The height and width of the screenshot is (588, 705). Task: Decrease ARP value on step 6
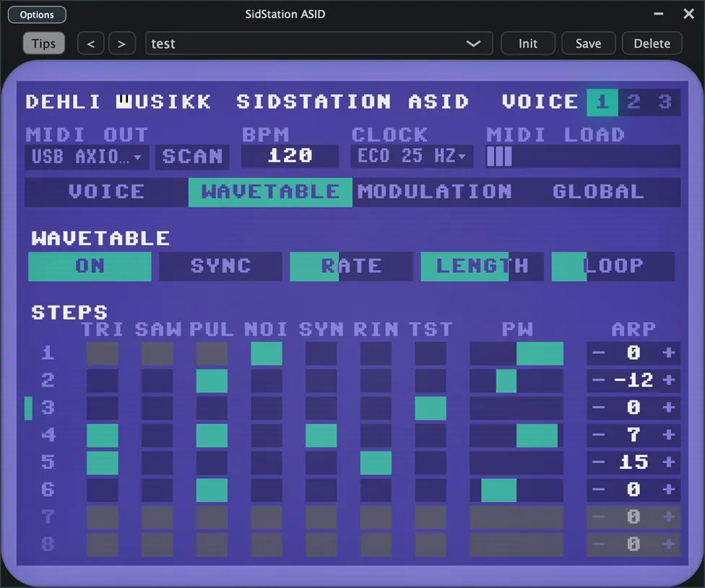(598, 490)
